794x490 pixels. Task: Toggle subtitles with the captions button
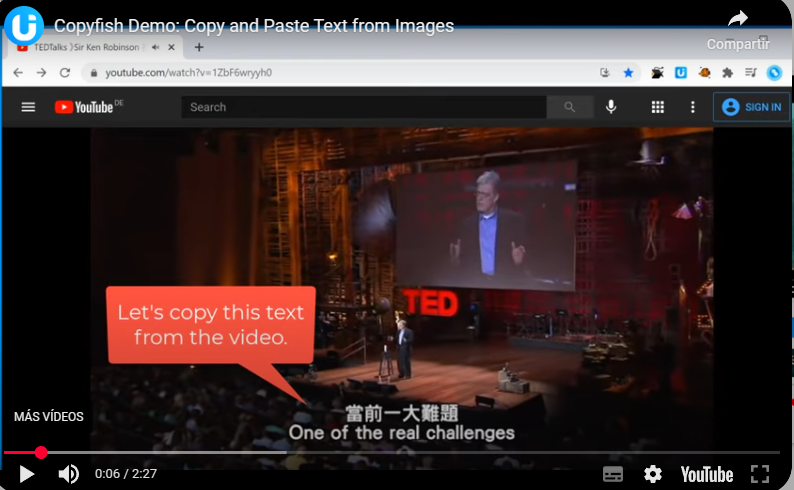tap(613, 474)
